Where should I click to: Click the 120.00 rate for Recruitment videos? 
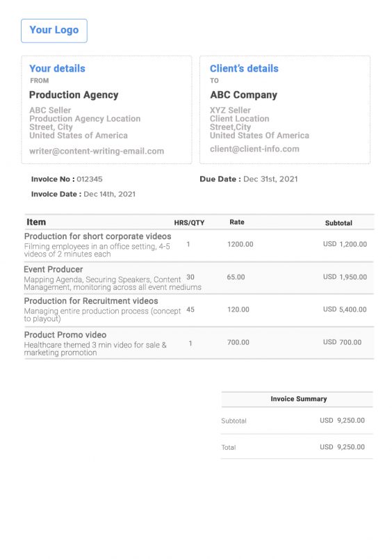(238, 309)
